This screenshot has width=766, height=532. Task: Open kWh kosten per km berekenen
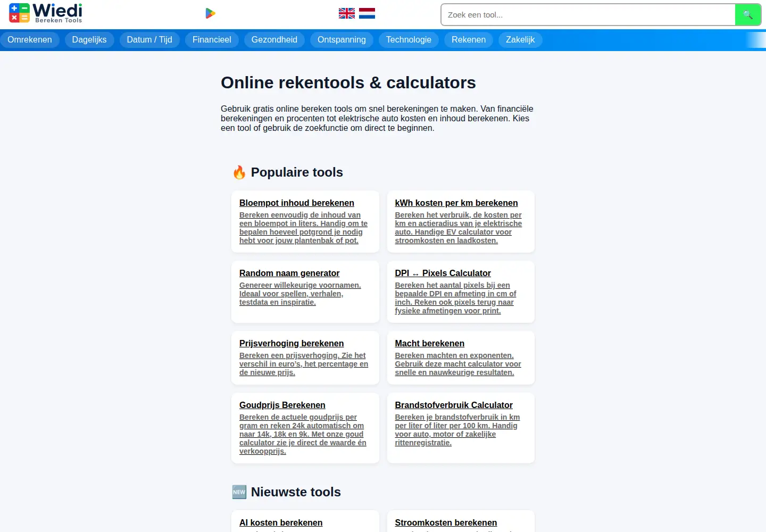456,203
